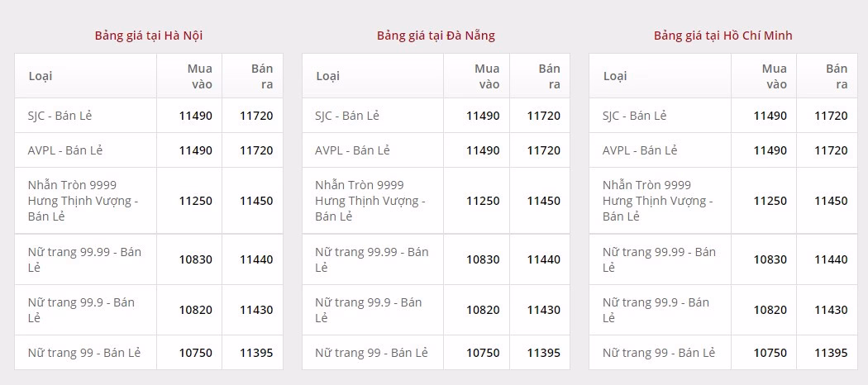Click Bán ra column header in Hồ Chí Minh table
Screen dimensions: 868x385
837,76
